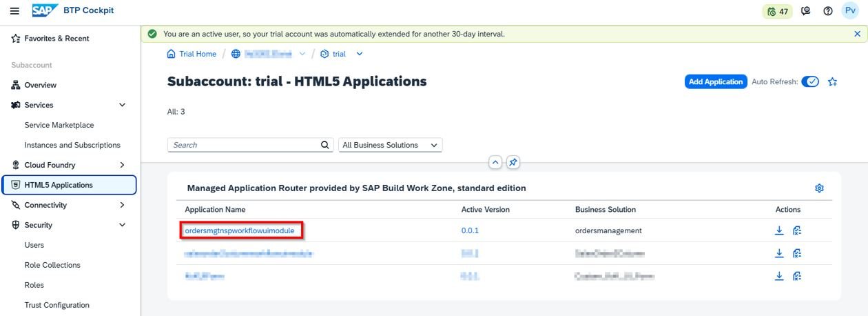868x316 pixels.
Task: Go to Trial Home breadcrumb
Action: 198,54
